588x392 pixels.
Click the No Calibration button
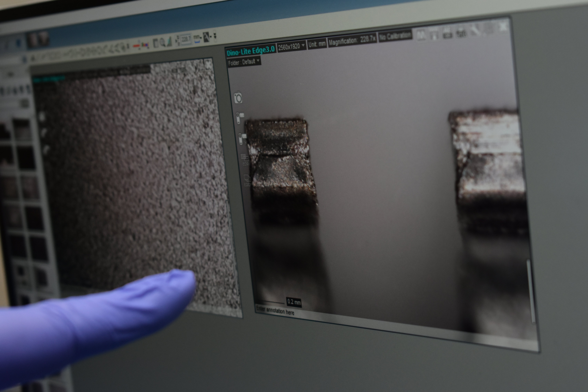pos(395,36)
